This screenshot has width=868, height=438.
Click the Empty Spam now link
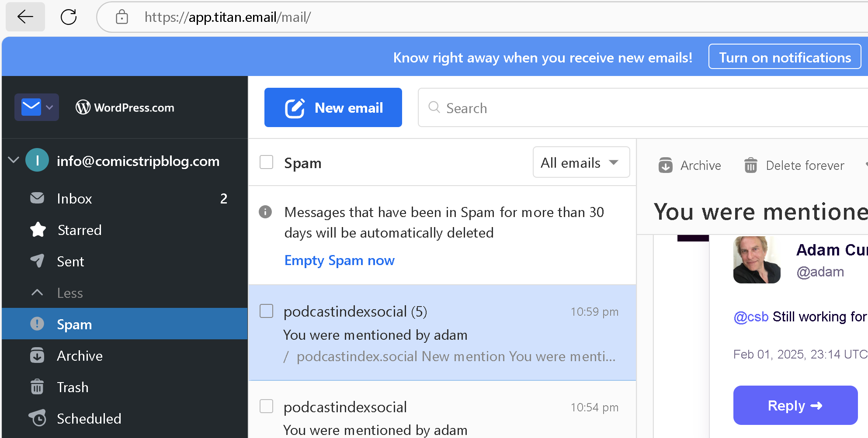point(339,260)
